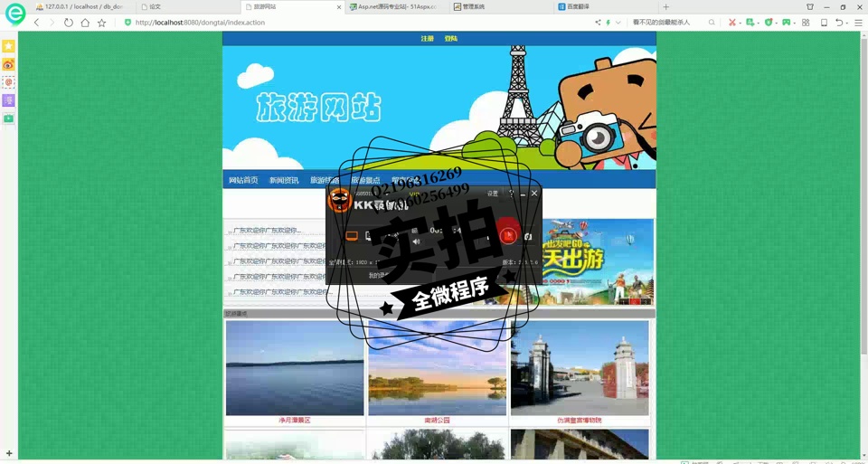Click the 注册 register link

pos(428,39)
